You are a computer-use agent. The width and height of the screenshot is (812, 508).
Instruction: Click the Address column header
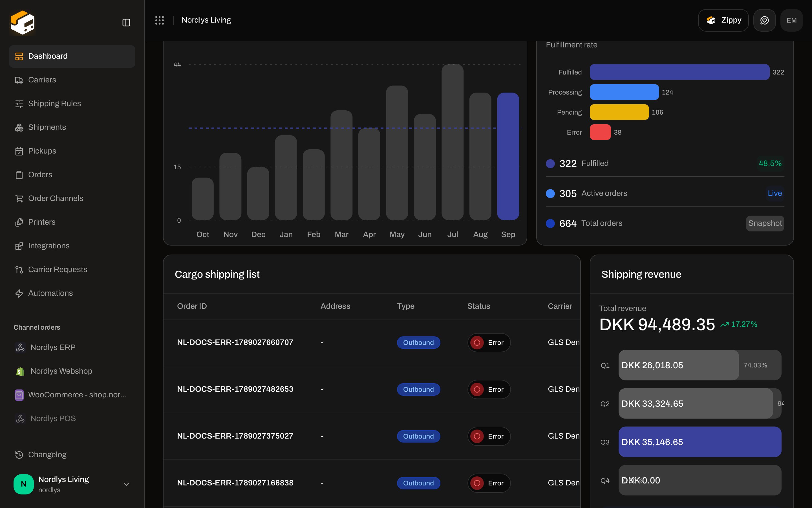coord(335,306)
